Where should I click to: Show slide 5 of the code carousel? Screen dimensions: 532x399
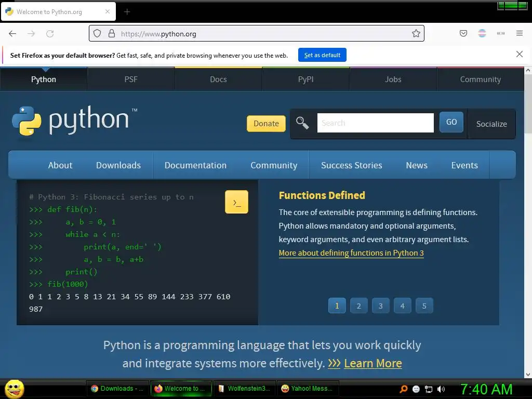point(424,305)
